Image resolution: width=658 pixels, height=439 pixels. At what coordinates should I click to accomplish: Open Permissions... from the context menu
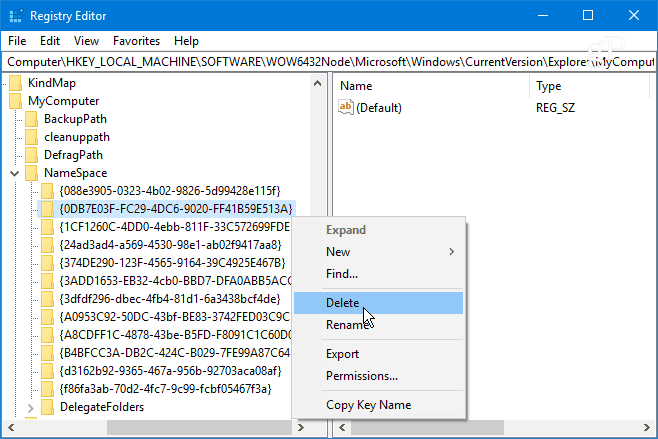(x=379, y=376)
